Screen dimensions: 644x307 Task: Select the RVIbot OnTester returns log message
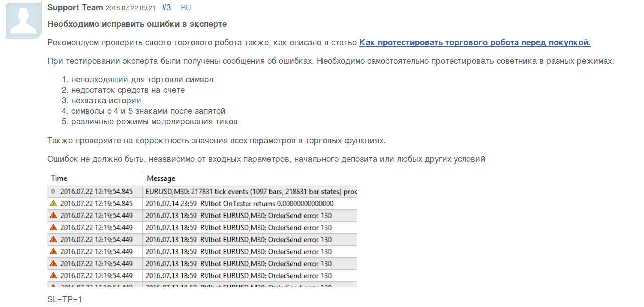pyautogui.click(x=239, y=203)
